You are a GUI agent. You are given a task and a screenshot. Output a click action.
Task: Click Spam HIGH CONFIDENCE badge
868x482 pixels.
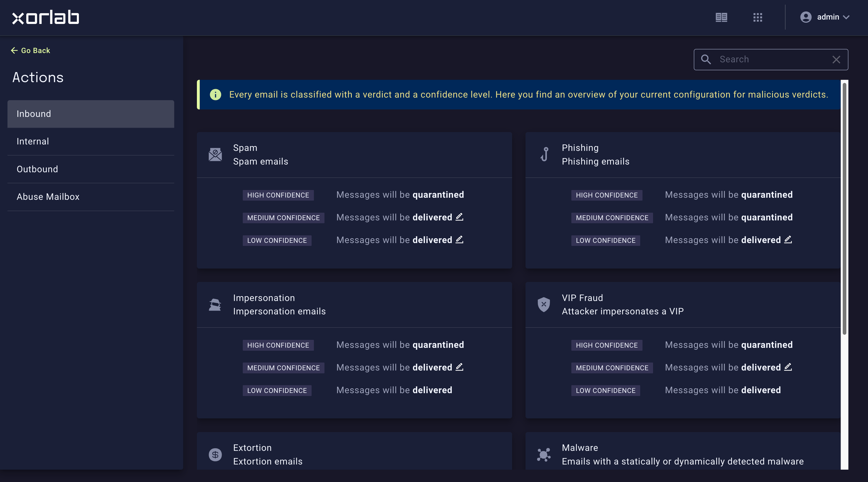click(278, 195)
